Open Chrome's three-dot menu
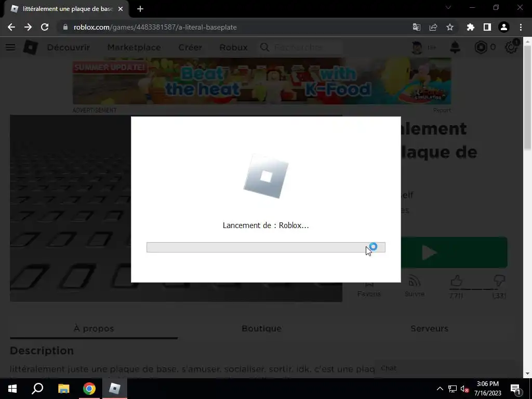This screenshot has width=532, height=399. tap(521, 27)
